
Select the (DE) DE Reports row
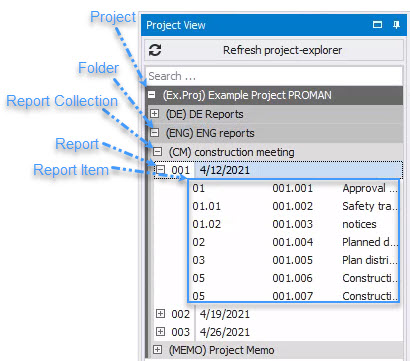[275, 114]
